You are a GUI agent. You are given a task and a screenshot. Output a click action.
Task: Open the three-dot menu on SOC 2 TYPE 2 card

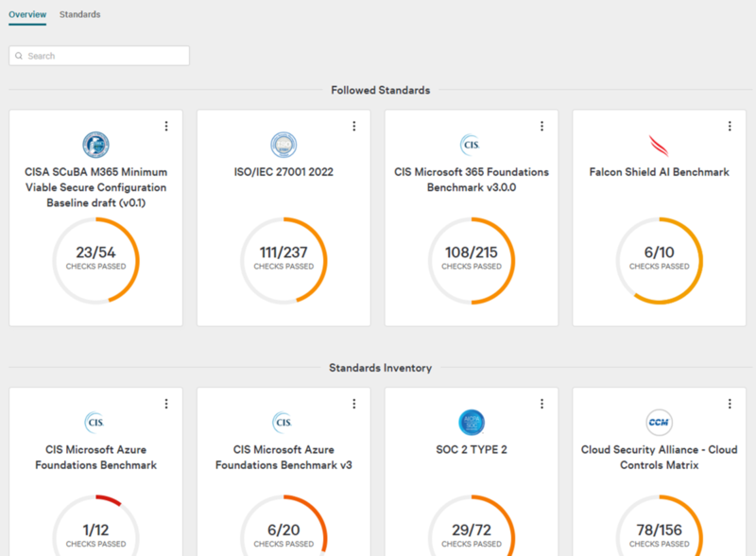541,404
